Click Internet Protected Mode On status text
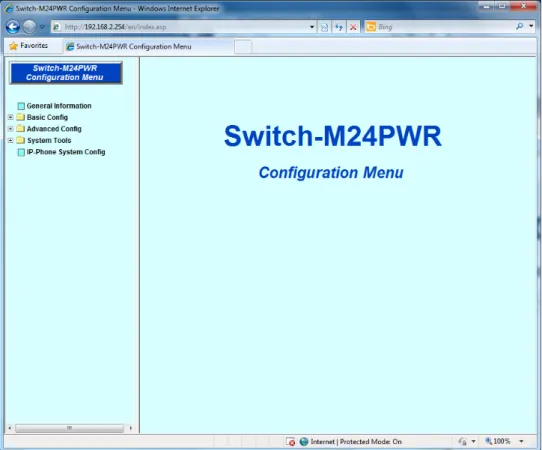This screenshot has width=542, height=450. click(356, 441)
